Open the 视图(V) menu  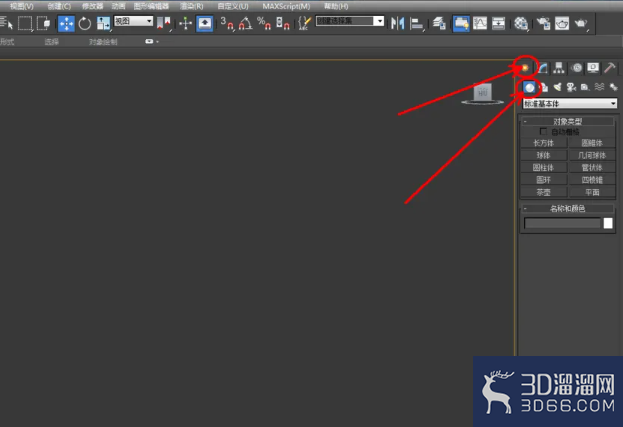pyautogui.click(x=21, y=6)
